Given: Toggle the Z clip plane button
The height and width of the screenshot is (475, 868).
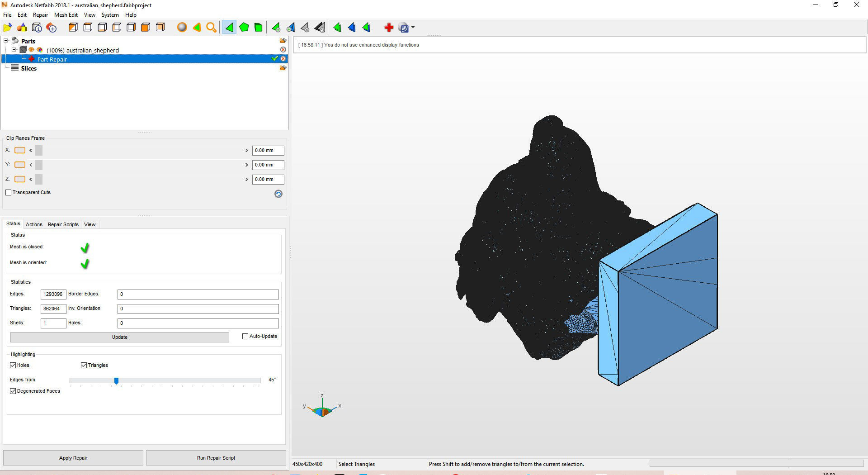Looking at the screenshot, I should [x=20, y=179].
